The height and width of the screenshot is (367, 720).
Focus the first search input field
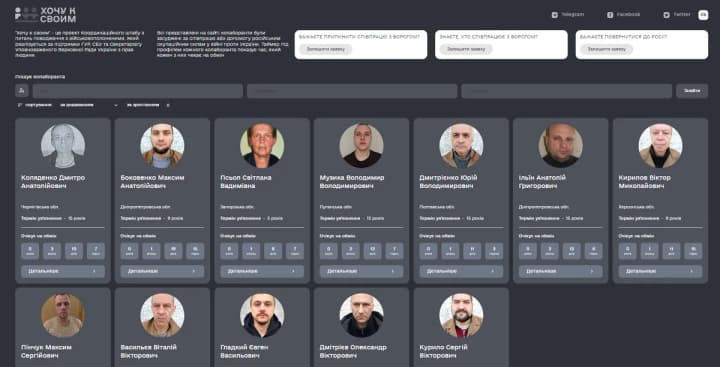pyautogui.click(x=137, y=90)
